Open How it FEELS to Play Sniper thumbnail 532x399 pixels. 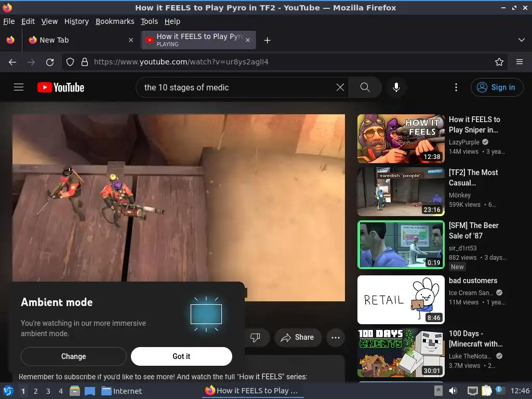401,139
